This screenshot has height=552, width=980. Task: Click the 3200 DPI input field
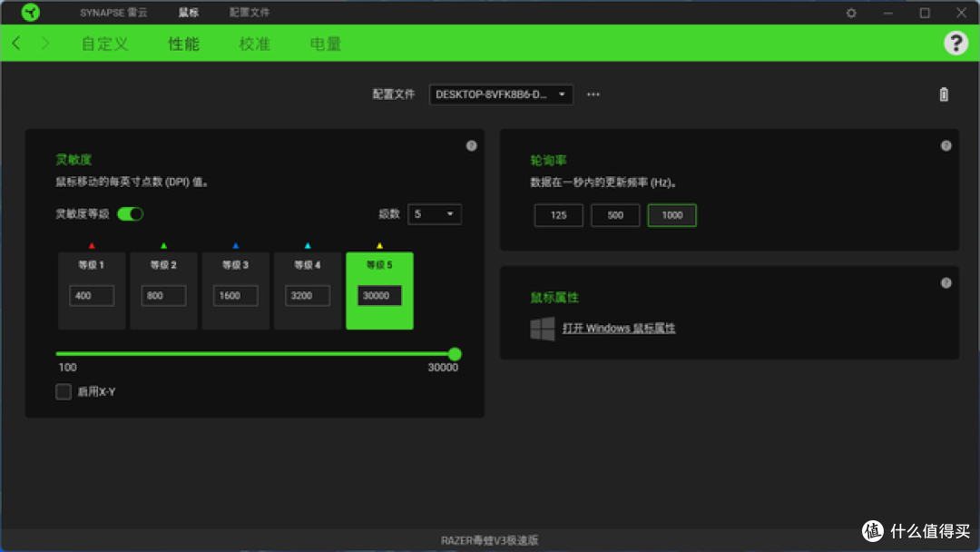pos(308,296)
